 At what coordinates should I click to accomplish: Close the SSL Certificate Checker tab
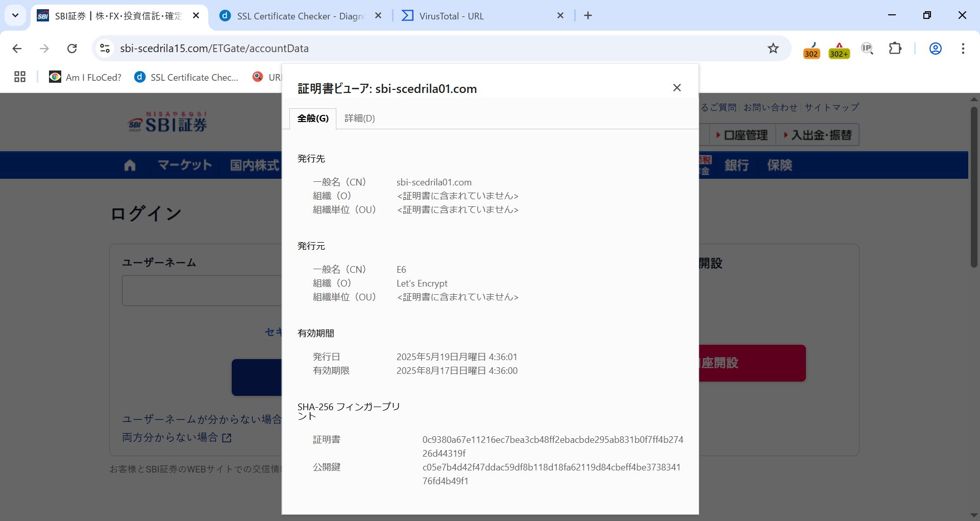[x=378, y=16]
